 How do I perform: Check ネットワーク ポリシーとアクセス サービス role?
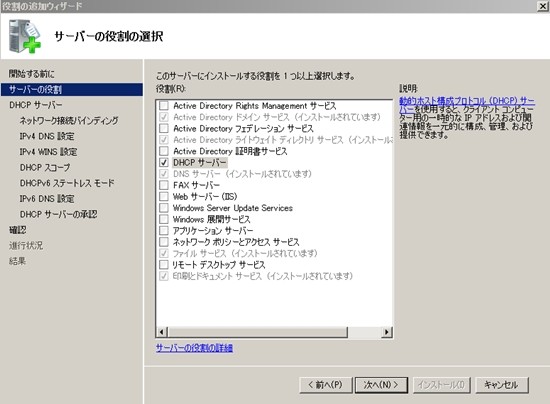click(164, 242)
